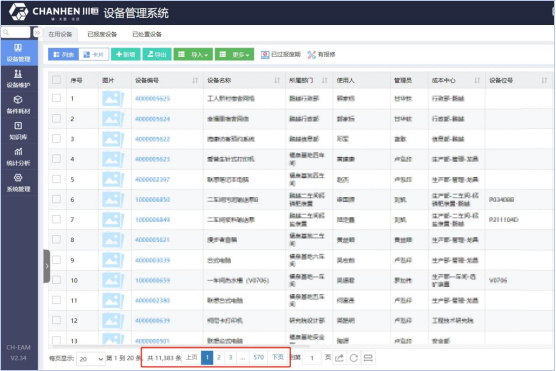Open 系统管理 in the sidebar

(x=19, y=183)
